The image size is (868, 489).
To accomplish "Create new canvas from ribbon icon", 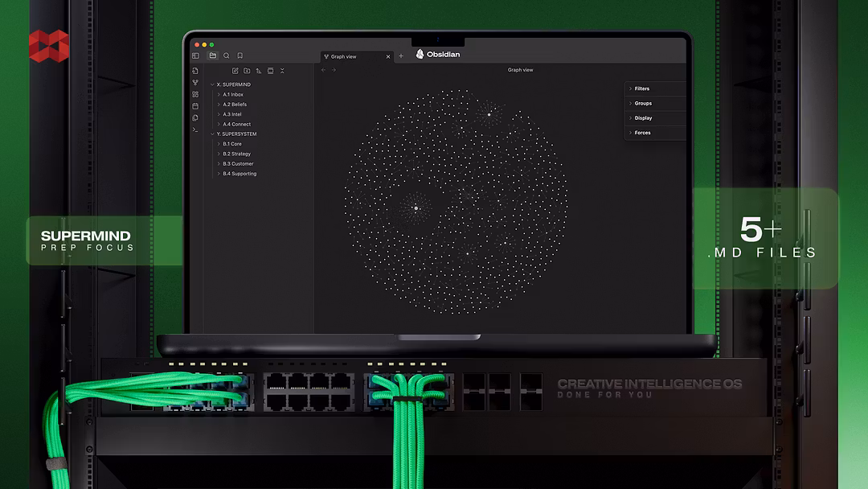I will [x=195, y=94].
